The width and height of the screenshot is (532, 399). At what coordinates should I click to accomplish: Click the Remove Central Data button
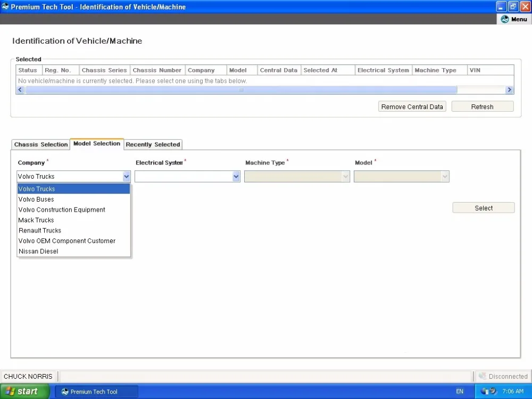click(412, 106)
